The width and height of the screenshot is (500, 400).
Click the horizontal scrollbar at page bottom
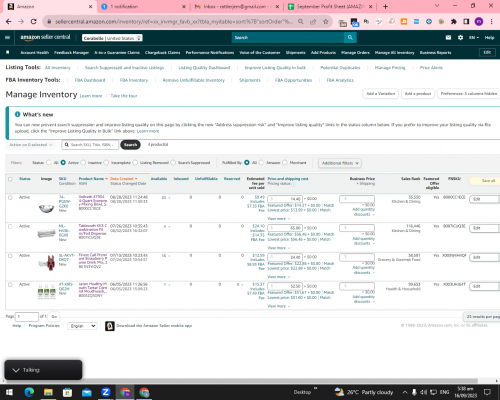tap(241, 380)
